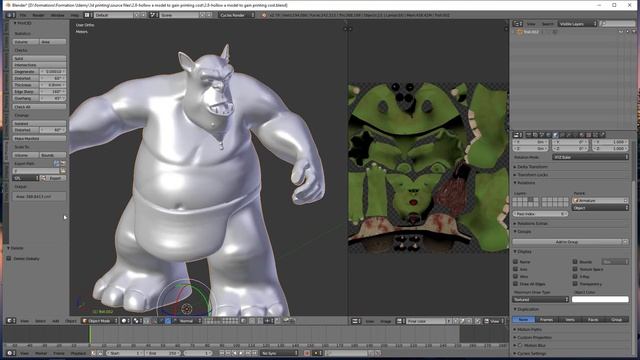Click the folder icon beside export path field
The image size is (640, 360).
pos(63,171)
